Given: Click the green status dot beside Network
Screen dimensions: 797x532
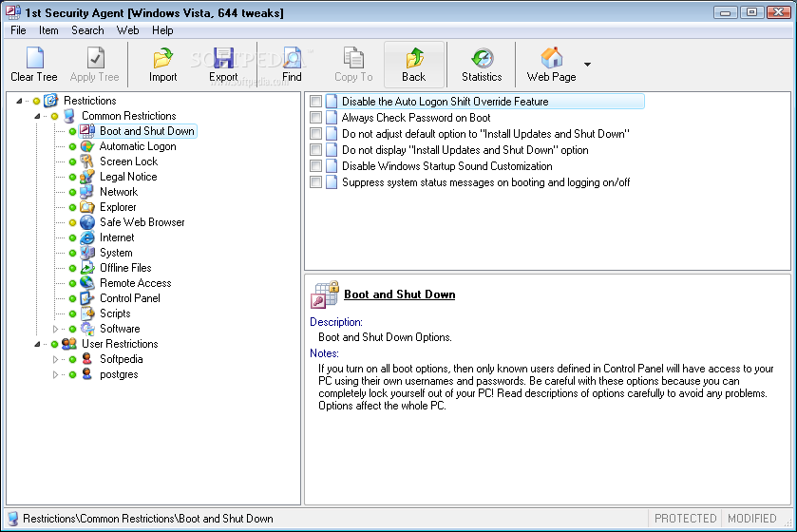Looking at the screenshot, I should point(72,193).
